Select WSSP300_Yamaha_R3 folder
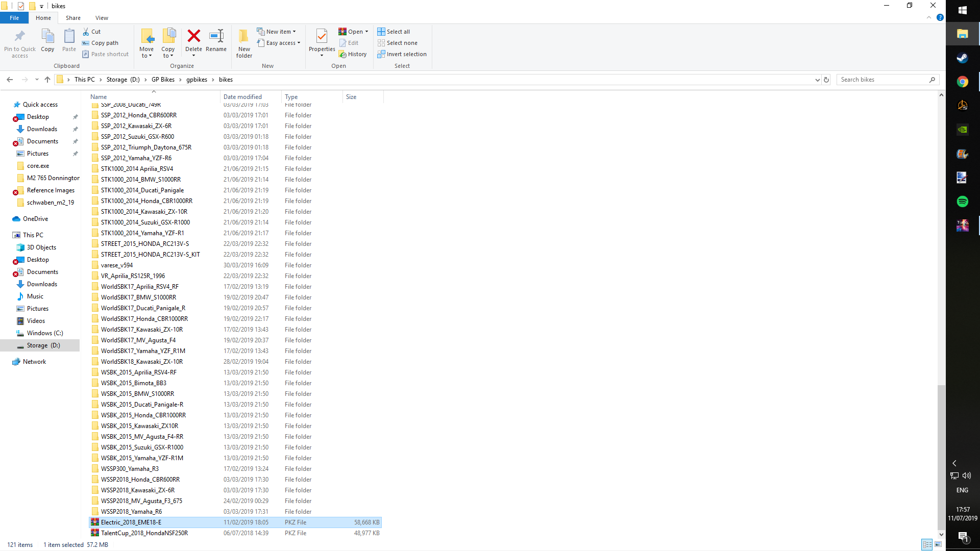The image size is (980, 551). pos(130,469)
